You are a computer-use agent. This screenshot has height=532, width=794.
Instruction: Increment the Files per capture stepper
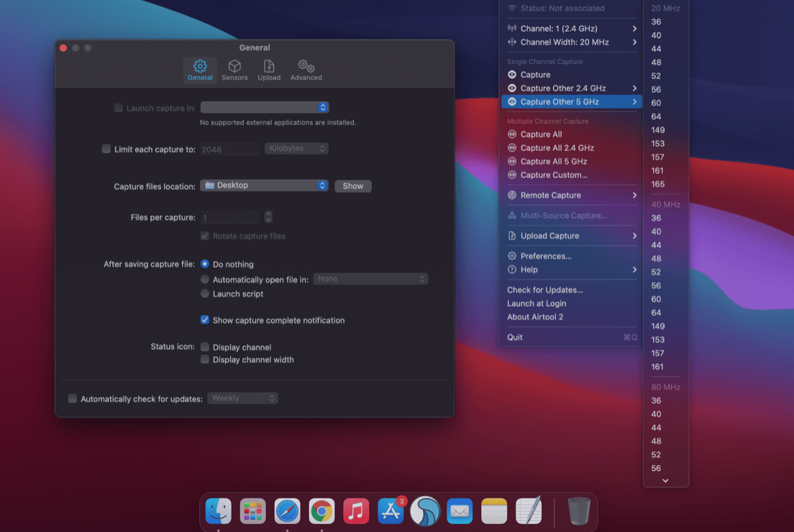tap(268, 214)
